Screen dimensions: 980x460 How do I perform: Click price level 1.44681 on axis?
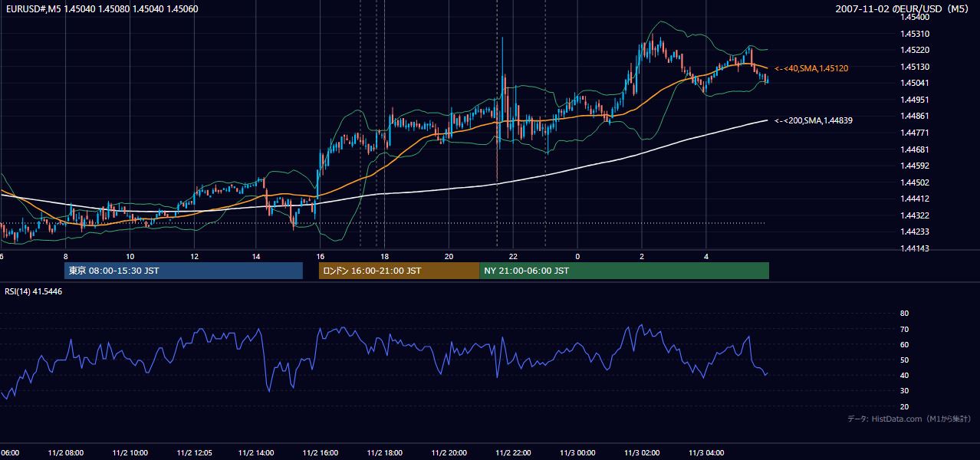[915, 149]
